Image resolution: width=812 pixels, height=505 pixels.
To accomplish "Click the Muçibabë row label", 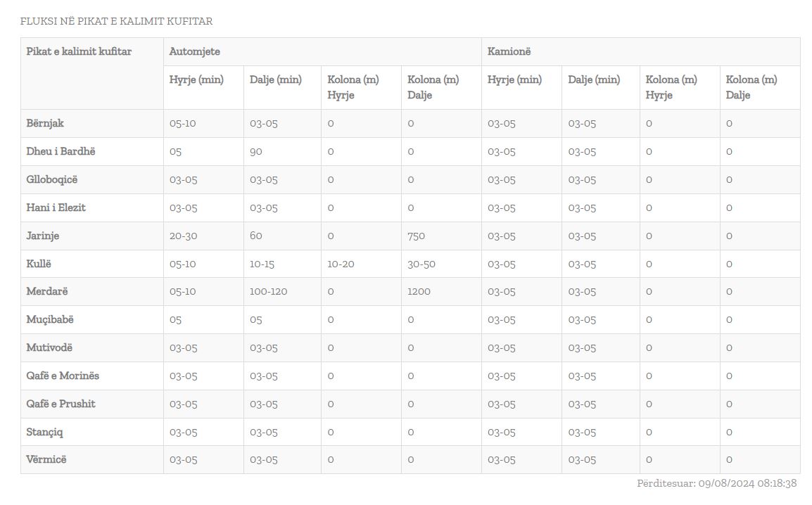I will pos(50,319).
